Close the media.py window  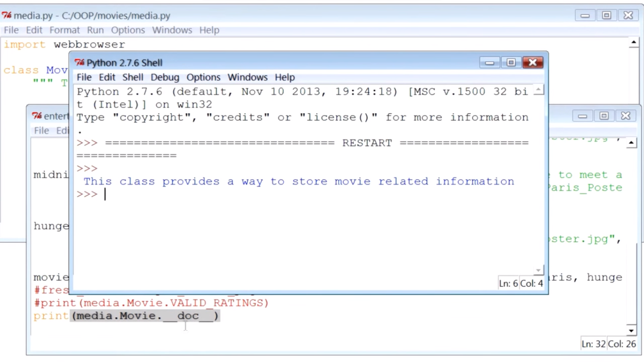click(x=628, y=16)
